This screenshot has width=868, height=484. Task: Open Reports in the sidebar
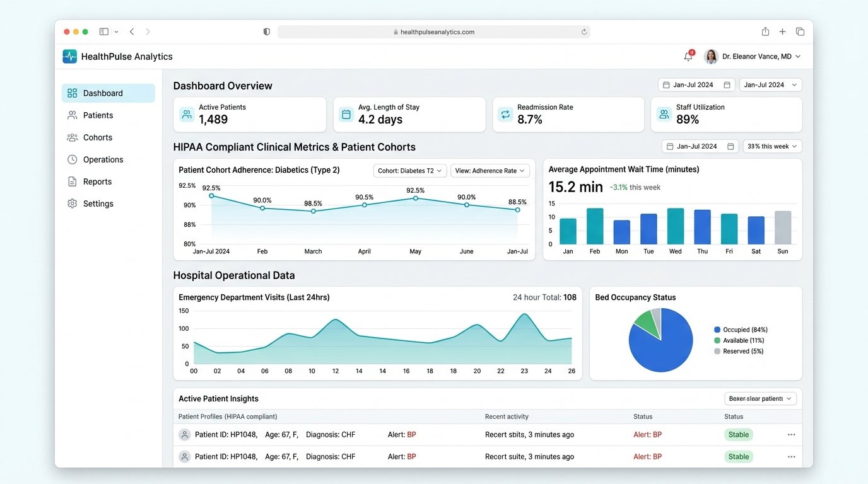pyautogui.click(x=108, y=181)
